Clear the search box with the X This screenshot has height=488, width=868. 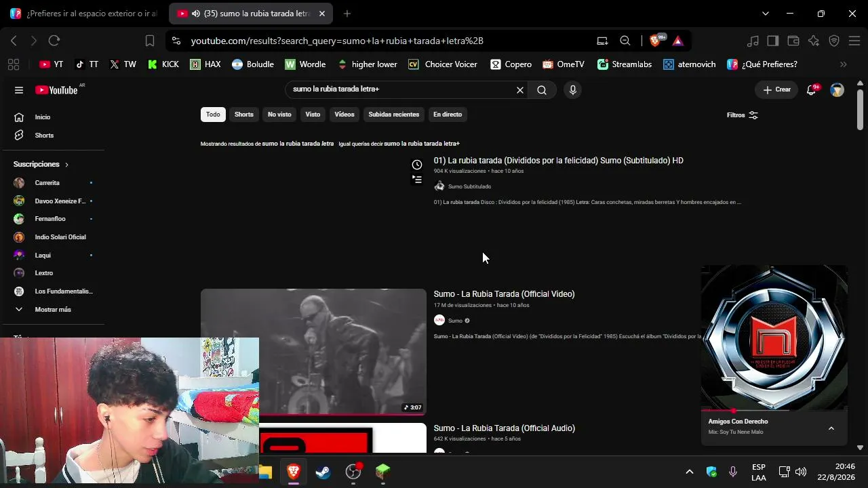point(520,90)
